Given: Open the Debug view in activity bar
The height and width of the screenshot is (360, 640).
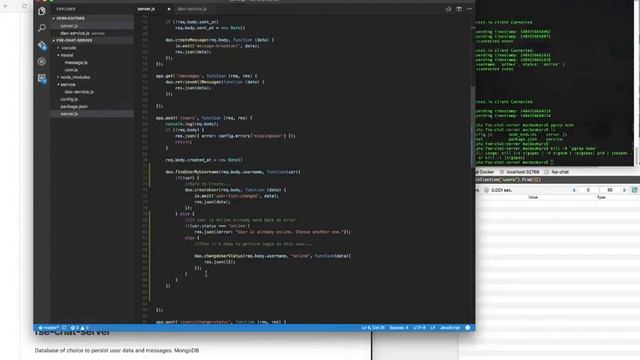Looking at the screenshot, I should [42, 61].
